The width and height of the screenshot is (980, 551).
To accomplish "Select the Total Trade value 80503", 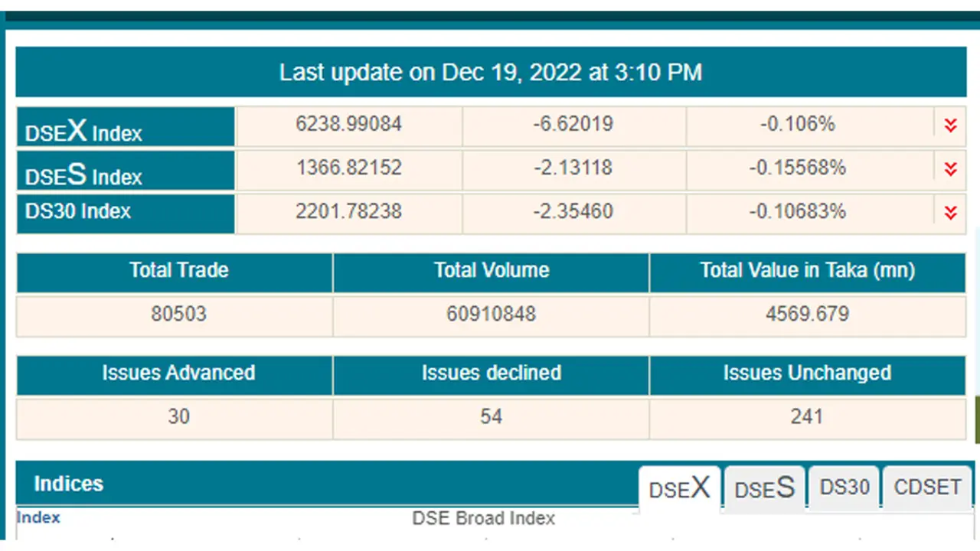I will click(x=178, y=314).
